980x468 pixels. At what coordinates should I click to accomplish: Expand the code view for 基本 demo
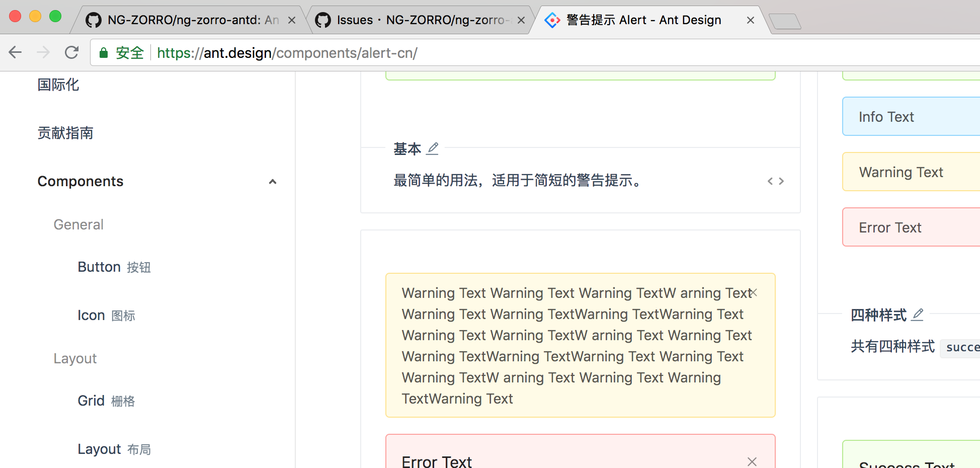point(776,181)
